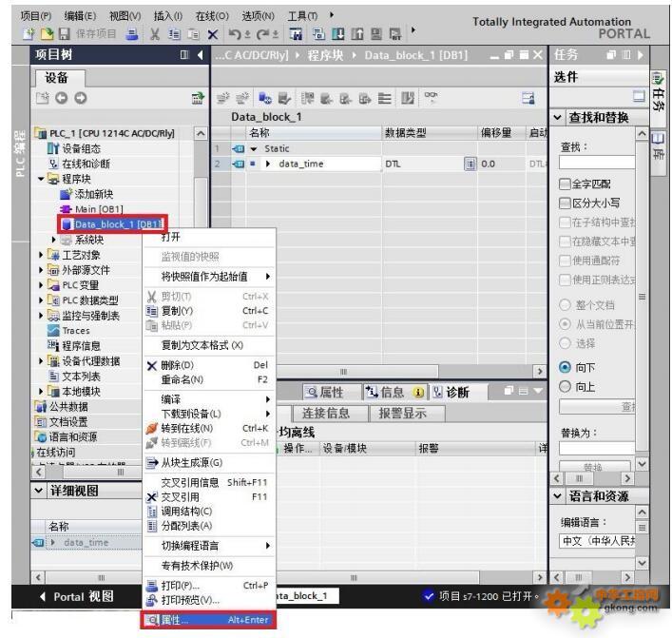Click the save project disk icon
Screen dimensions: 672x638
point(65,34)
